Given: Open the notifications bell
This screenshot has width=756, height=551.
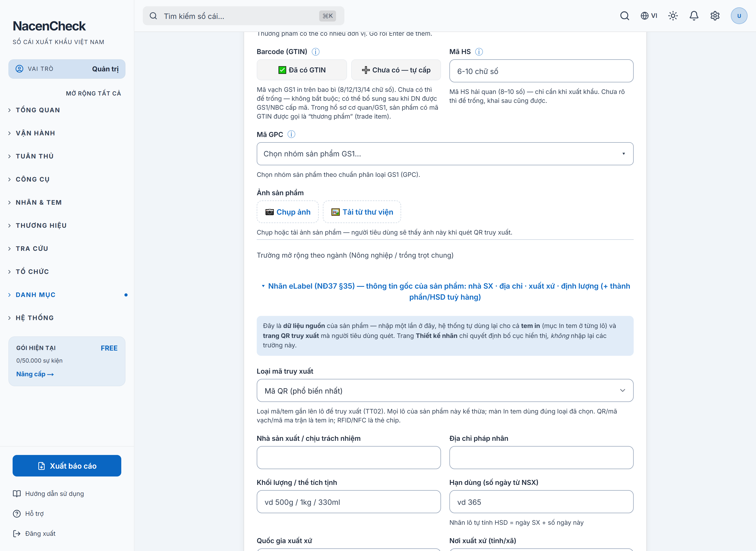Looking at the screenshot, I should click(x=694, y=16).
